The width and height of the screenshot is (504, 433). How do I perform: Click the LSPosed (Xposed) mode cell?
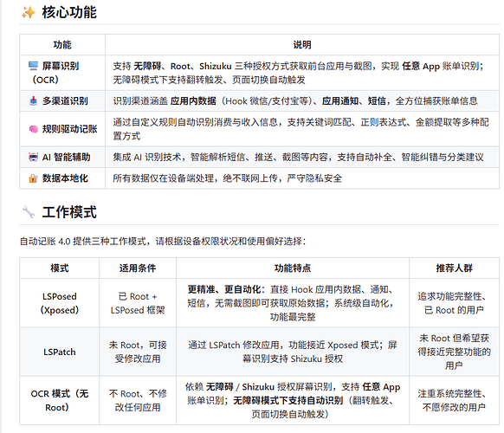[x=60, y=303]
